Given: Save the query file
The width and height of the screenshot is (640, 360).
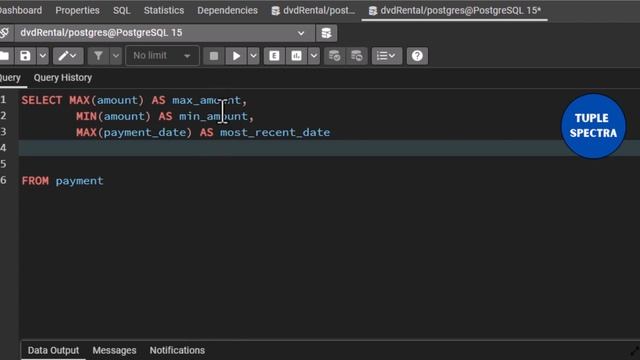Looking at the screenshot, I should (x=25, y=56).
